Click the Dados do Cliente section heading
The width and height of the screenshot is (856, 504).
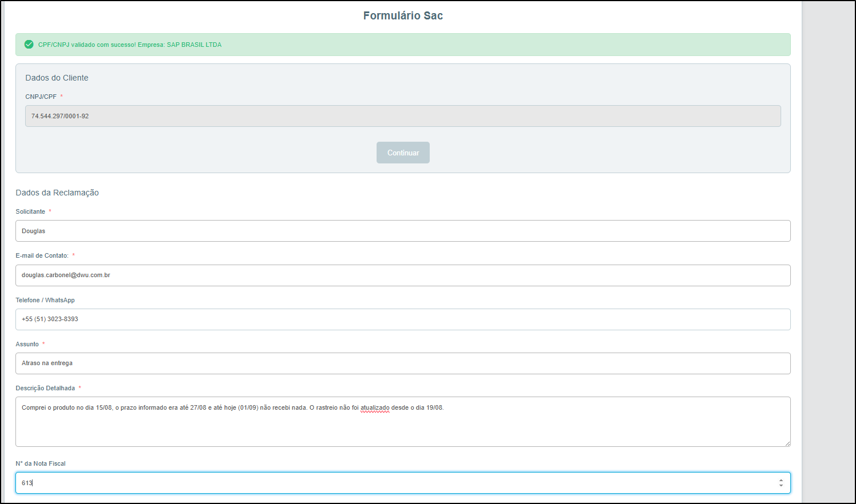(x=57, y=78)
